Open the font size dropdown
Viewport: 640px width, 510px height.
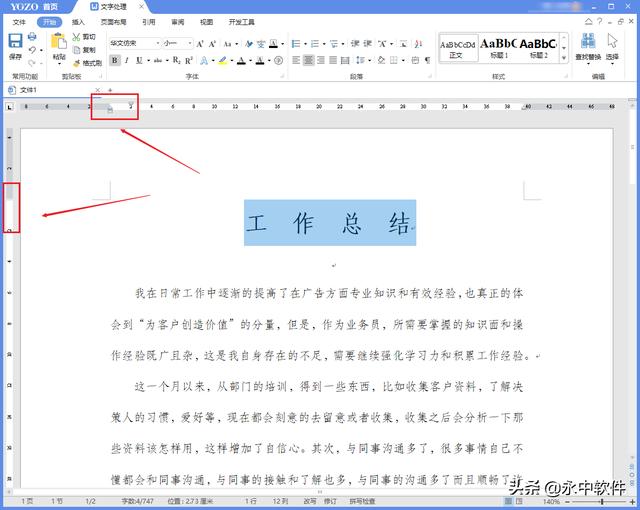(177, 44)
